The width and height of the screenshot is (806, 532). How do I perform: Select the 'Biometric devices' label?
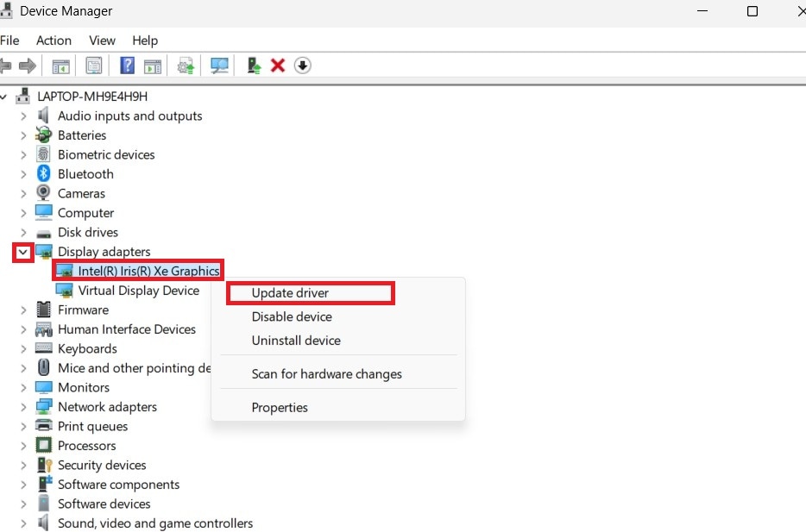point(106,154)
